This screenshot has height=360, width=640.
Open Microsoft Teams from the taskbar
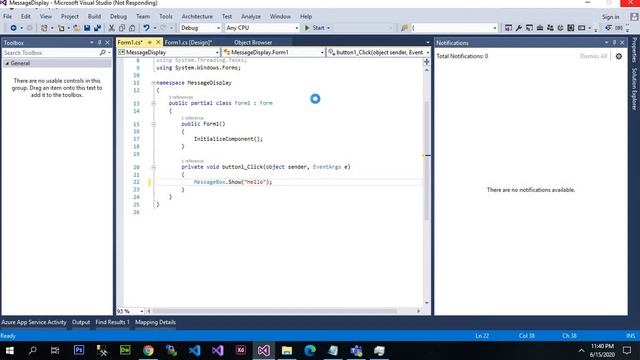pos(356,350)
